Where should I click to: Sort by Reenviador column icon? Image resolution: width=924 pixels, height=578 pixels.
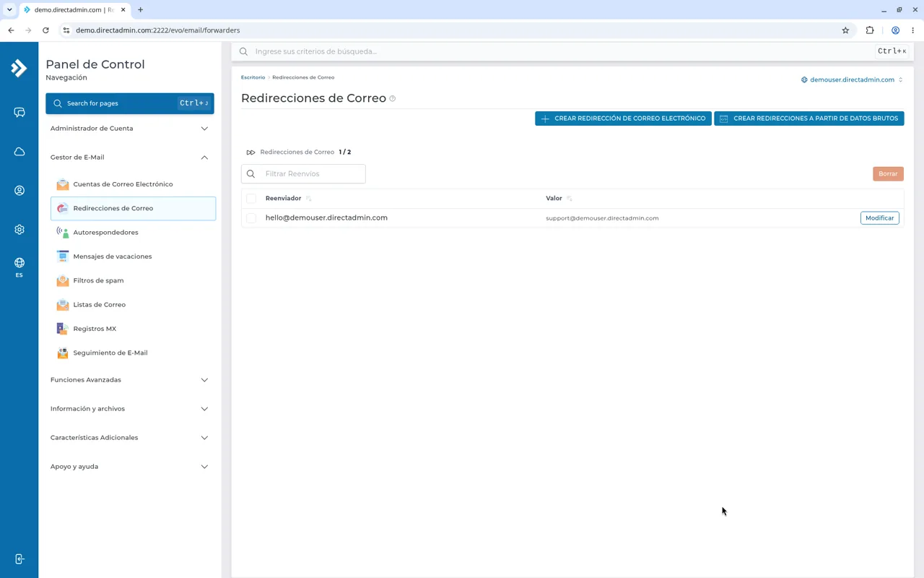[x=308, y=199]
